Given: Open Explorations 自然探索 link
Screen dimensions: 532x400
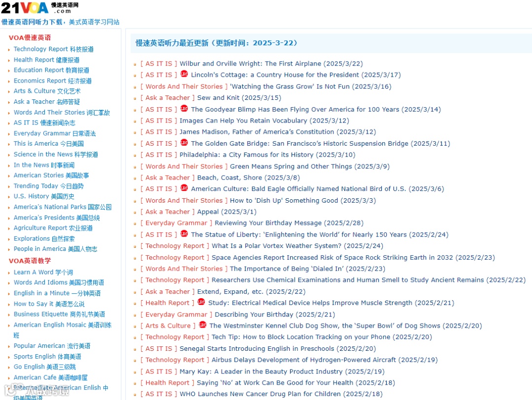Looking at the screenshot, I should click(x=44, y=239).
